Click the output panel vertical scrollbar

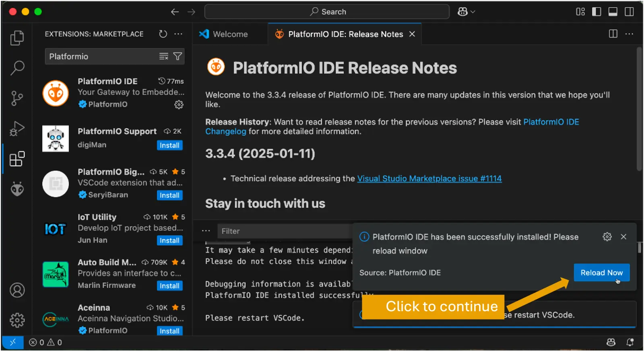tap(639, 247)
